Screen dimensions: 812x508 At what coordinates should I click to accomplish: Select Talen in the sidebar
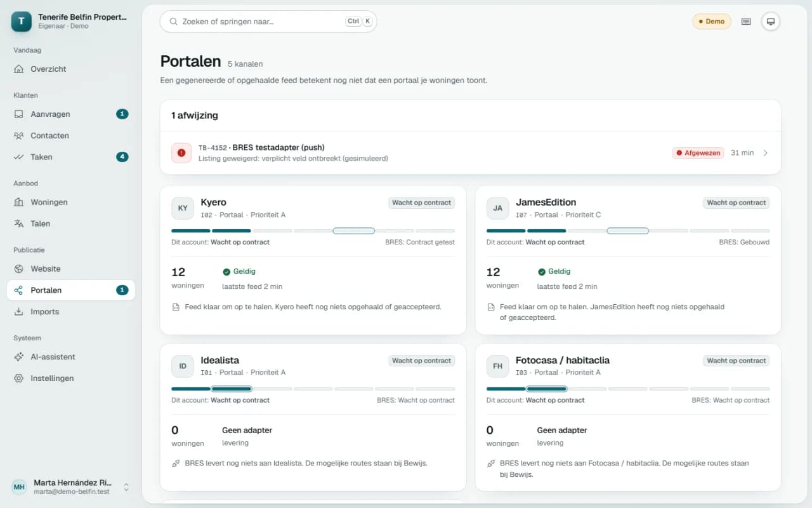point(70,224)
